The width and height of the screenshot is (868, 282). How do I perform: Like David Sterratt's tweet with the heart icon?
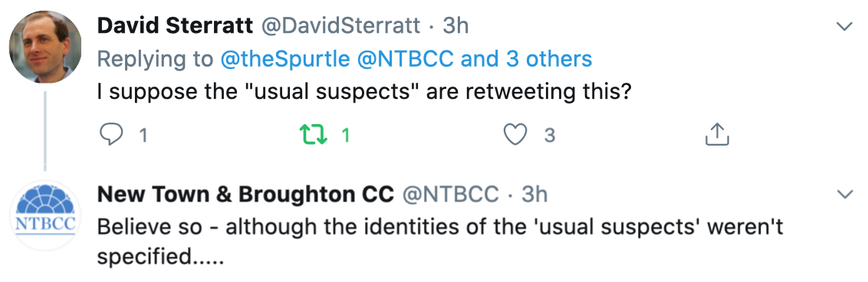tap(515, 135)
